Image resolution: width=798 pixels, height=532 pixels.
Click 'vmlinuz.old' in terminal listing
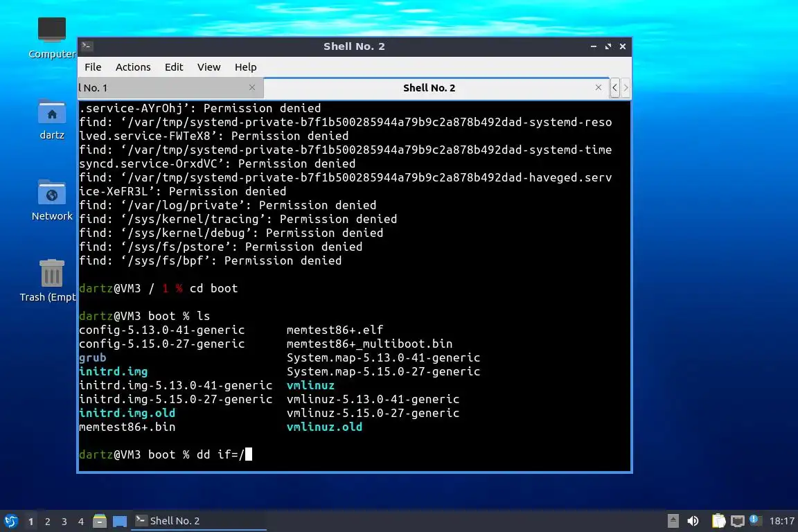tap(324, 427)
